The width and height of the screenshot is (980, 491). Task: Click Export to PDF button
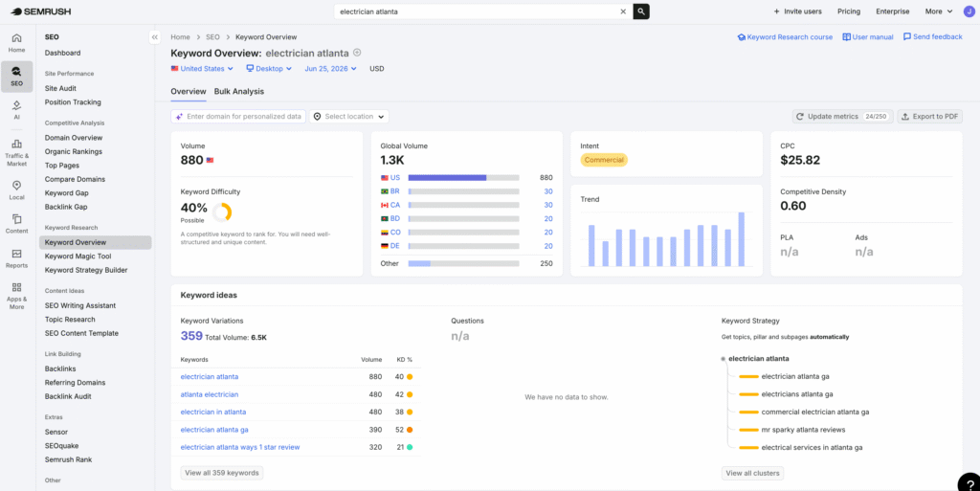pos(930,116)
